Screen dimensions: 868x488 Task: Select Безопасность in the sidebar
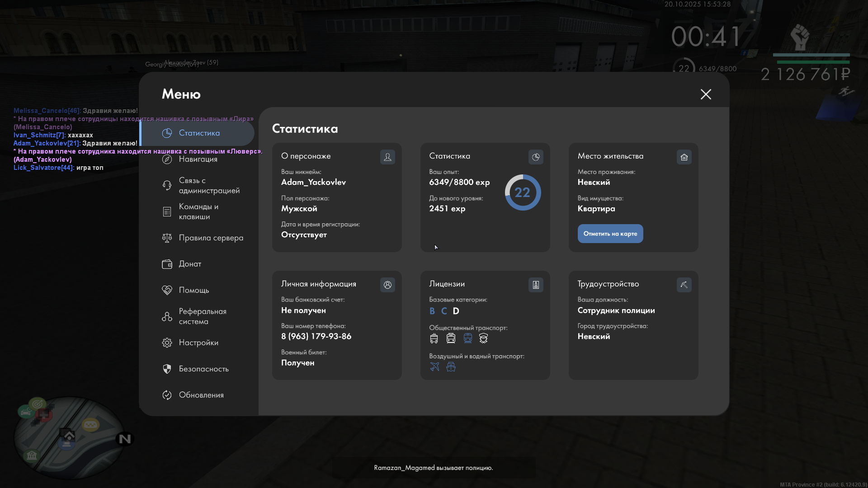pyautogui.click(x=203, y=369)
